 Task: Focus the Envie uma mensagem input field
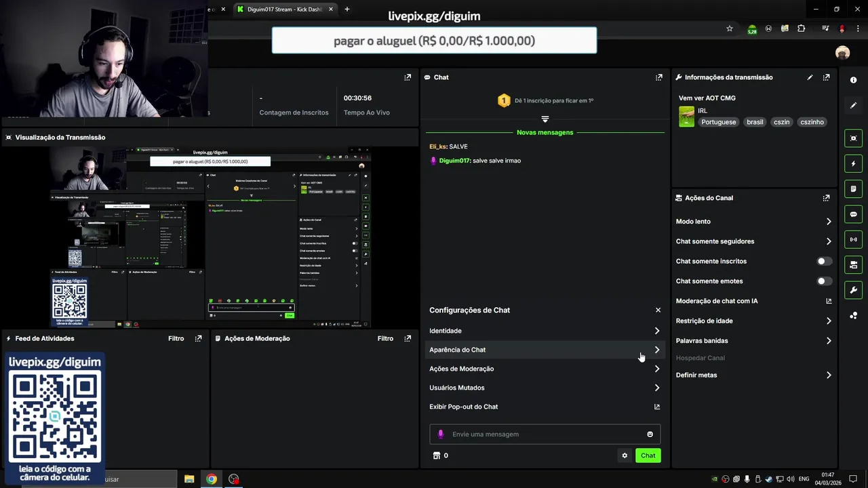coord(545,434)
